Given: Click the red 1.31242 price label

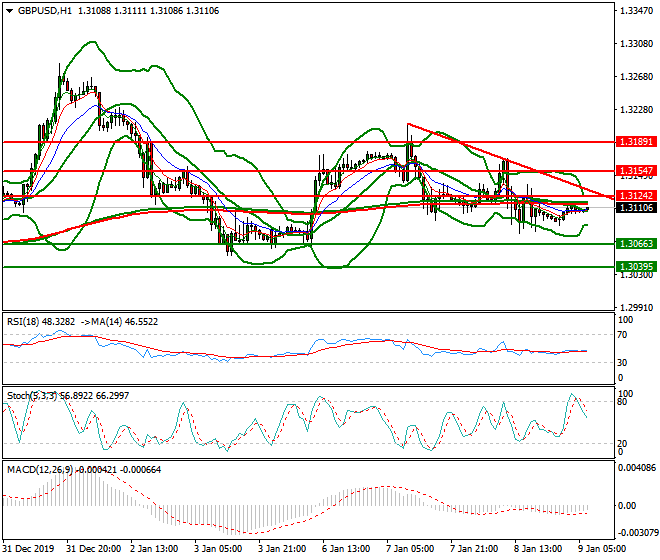Looking at the screenshot, I should coord(636,195).
